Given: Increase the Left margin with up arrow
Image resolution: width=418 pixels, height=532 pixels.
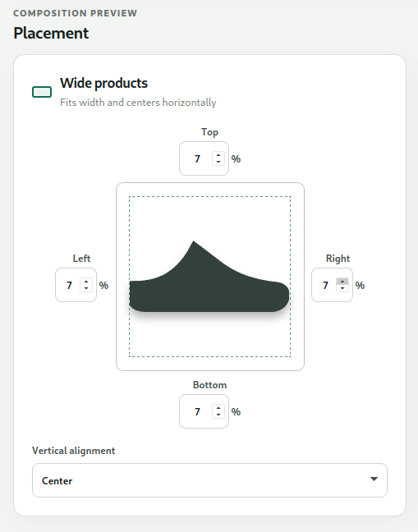Looking at the screenshot, I should [86, 282].
